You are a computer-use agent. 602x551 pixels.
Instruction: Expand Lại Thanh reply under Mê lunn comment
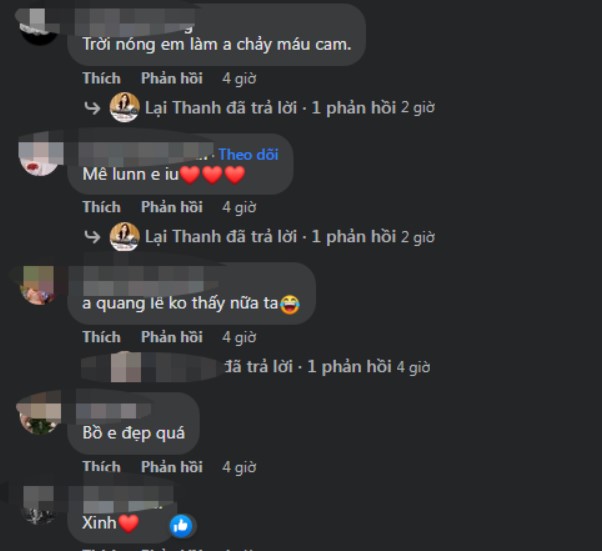(270, 237)
